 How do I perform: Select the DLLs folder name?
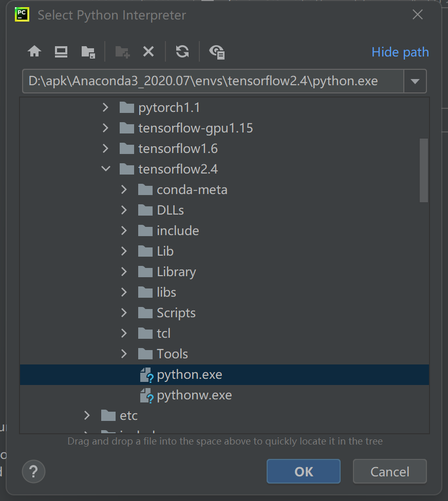pos(171,210)
